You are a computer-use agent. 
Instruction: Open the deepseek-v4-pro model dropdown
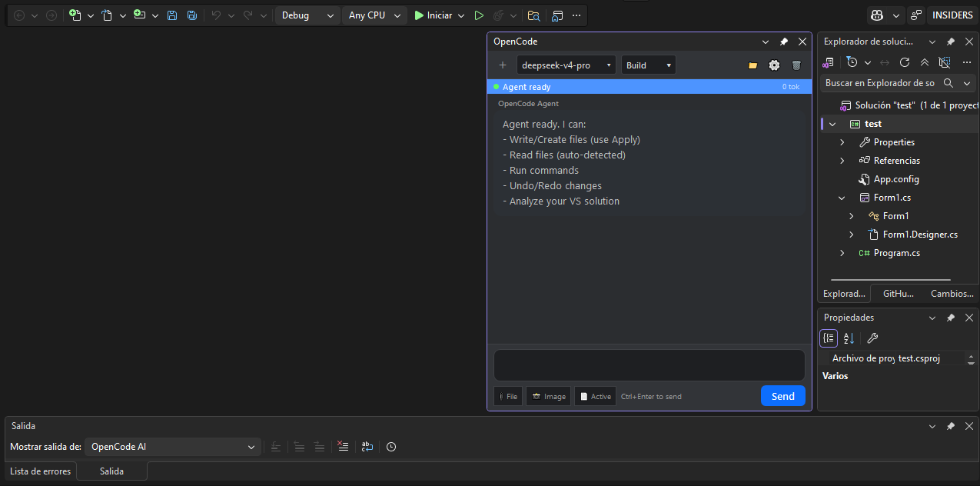566,65
